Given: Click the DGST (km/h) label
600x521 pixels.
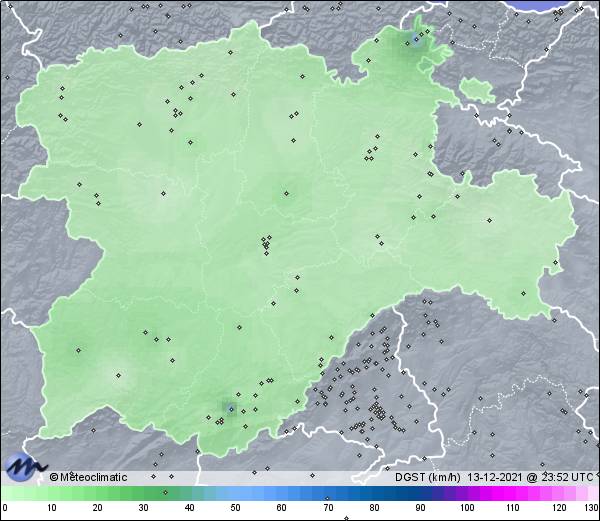Looking at the screenshot, I should [x=427, y=477].
